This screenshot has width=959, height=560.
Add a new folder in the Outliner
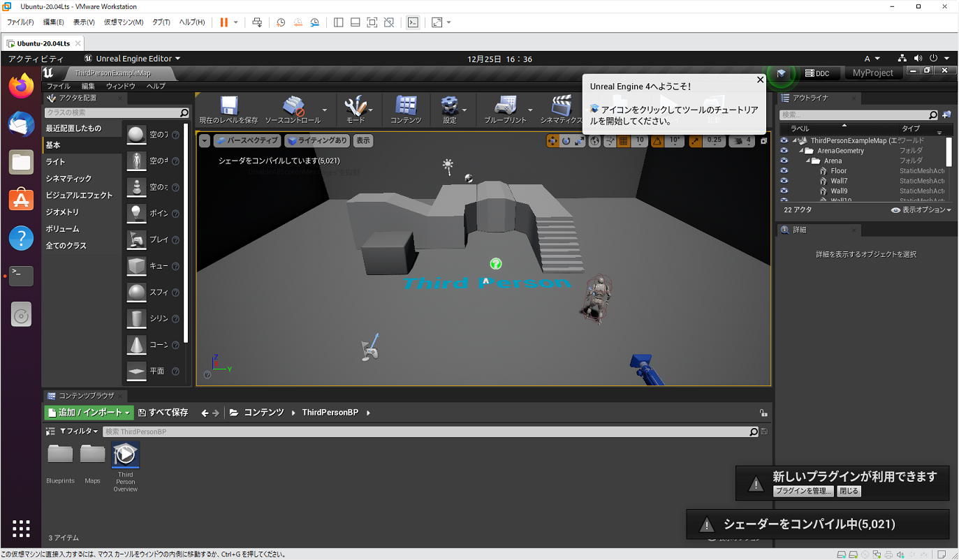(946, 115)
